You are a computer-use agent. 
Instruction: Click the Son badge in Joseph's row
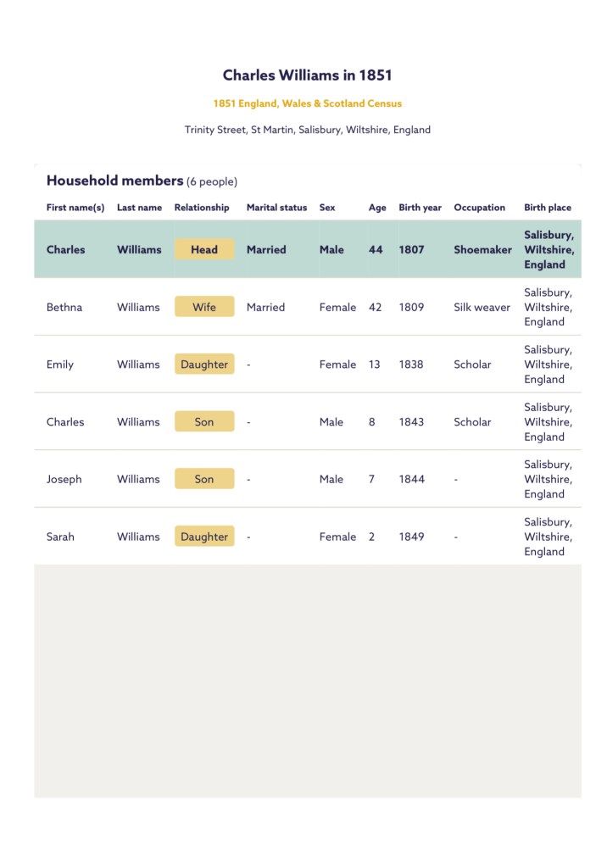tap(204, 479)
